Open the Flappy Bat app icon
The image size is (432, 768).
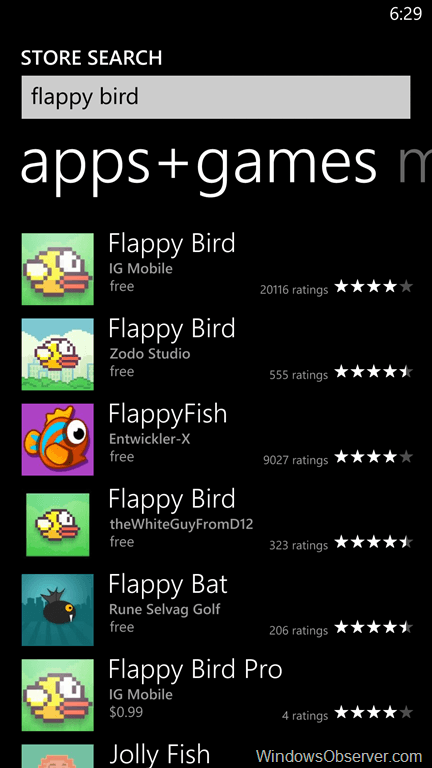click(x=57, y=610)
